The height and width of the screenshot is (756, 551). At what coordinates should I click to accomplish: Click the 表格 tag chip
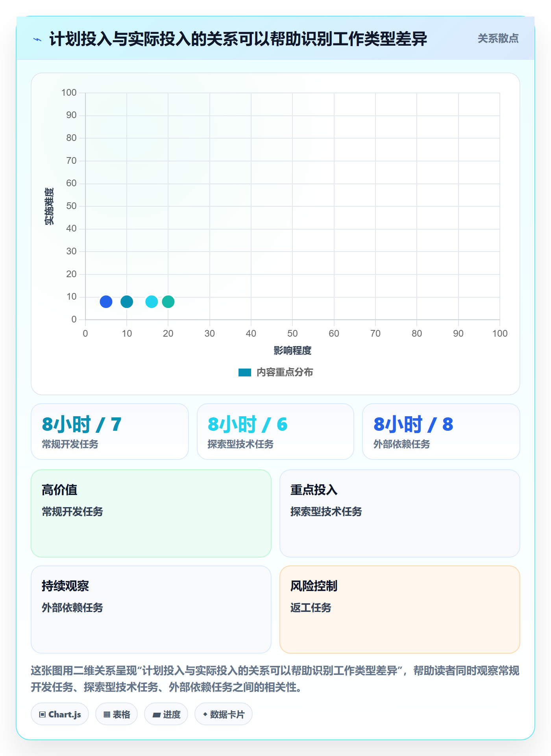(x=116, y=714)
